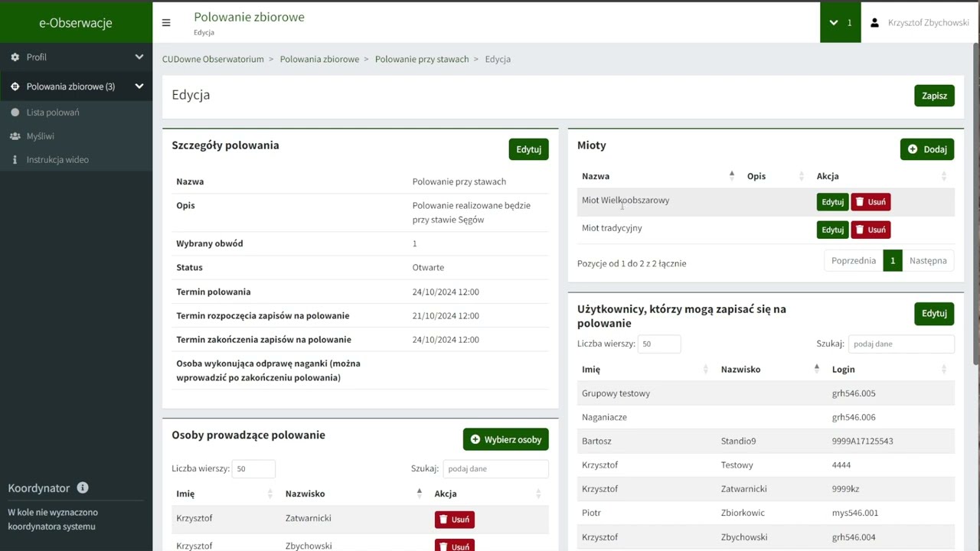Viewport: 980px width, 551px height.
Task: Click the Profil gear icon
Action: (x=15, y=57)
